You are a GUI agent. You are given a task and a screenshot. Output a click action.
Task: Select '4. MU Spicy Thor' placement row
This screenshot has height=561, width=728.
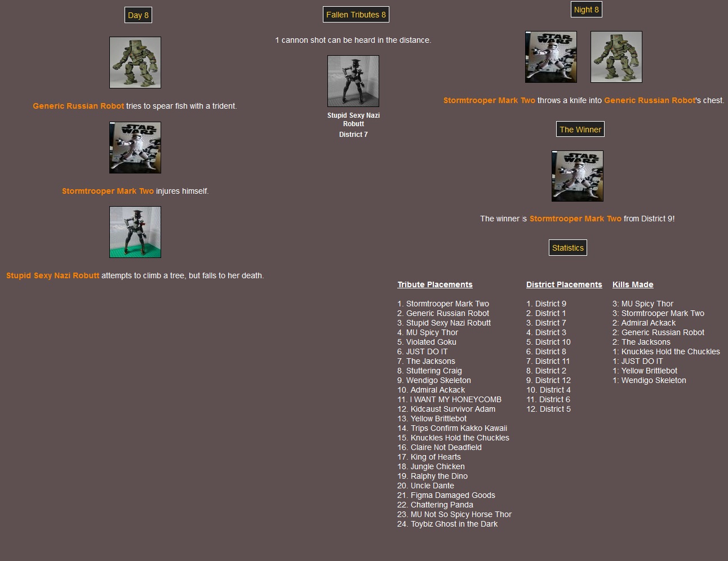pyautogui.click(x=428, y=332)
